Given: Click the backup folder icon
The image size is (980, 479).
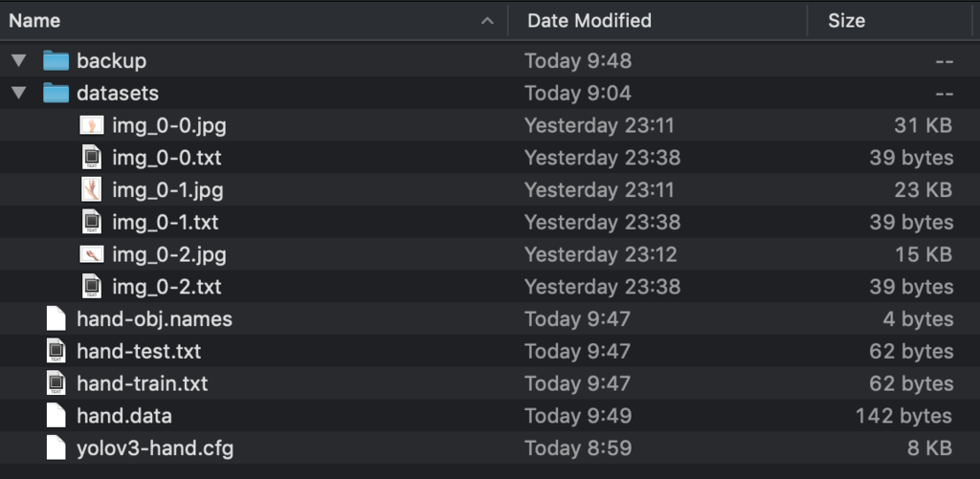Looking at the screenshot, I should (x=56, y=61).
